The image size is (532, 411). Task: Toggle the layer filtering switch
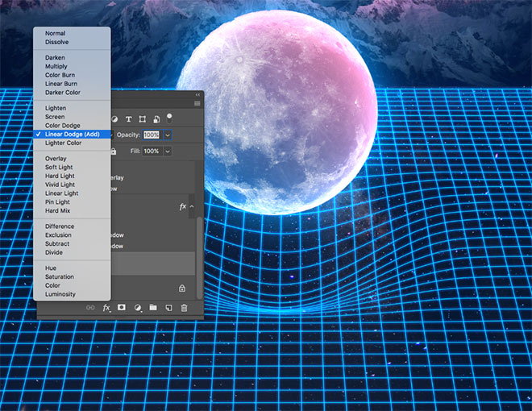pos(169,118)
